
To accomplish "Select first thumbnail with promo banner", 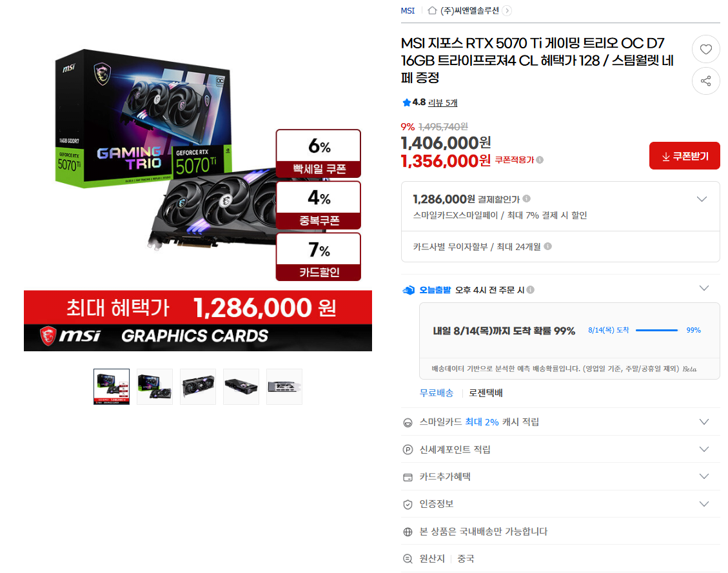I will pos(112,387).
